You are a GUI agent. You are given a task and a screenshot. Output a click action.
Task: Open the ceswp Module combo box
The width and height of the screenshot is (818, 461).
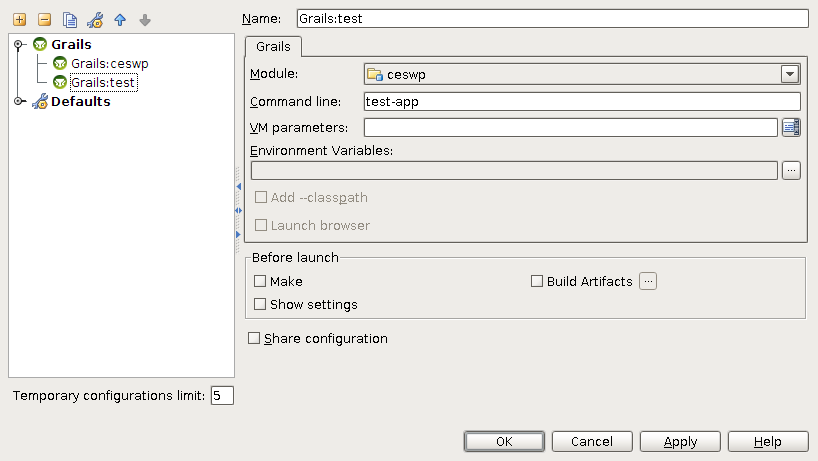[582, 74]
